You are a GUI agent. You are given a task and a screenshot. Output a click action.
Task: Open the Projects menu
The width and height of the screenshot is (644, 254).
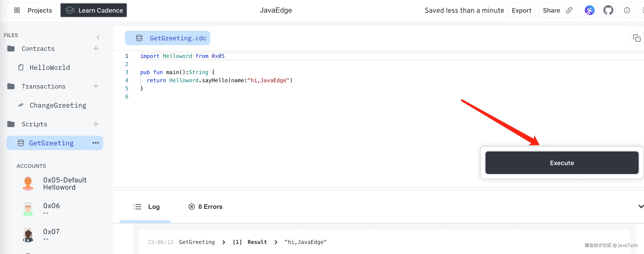tap(31, 10)
